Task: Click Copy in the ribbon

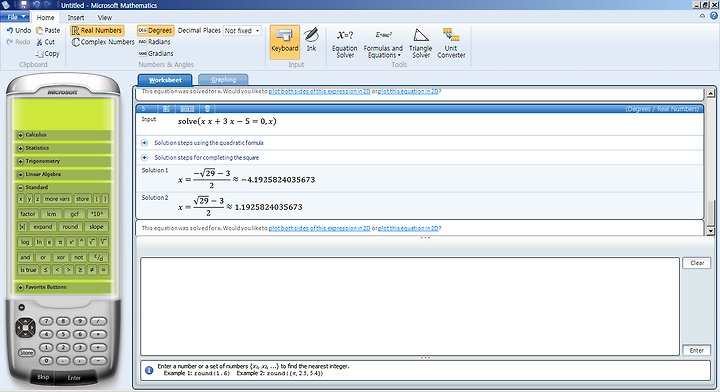Action: [x=48, y=53]
